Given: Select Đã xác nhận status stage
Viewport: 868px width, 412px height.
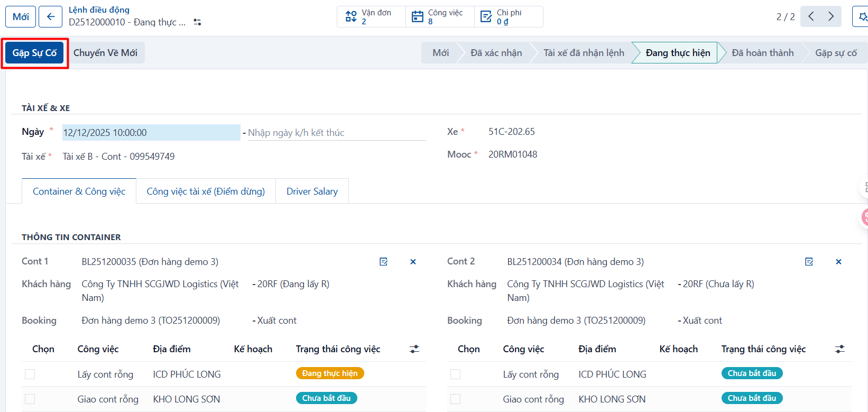Looking at the screenshot, I should (x=496, y=53).
